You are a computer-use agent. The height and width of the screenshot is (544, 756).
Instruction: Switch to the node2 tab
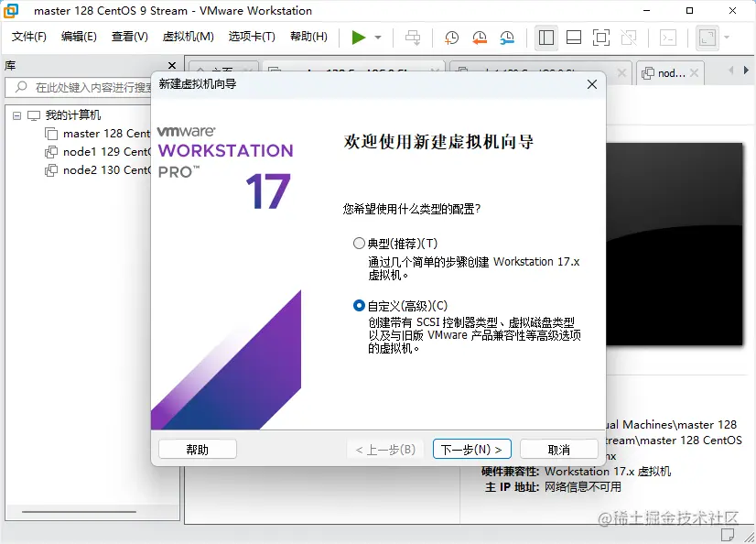click(x=671, y=71)
